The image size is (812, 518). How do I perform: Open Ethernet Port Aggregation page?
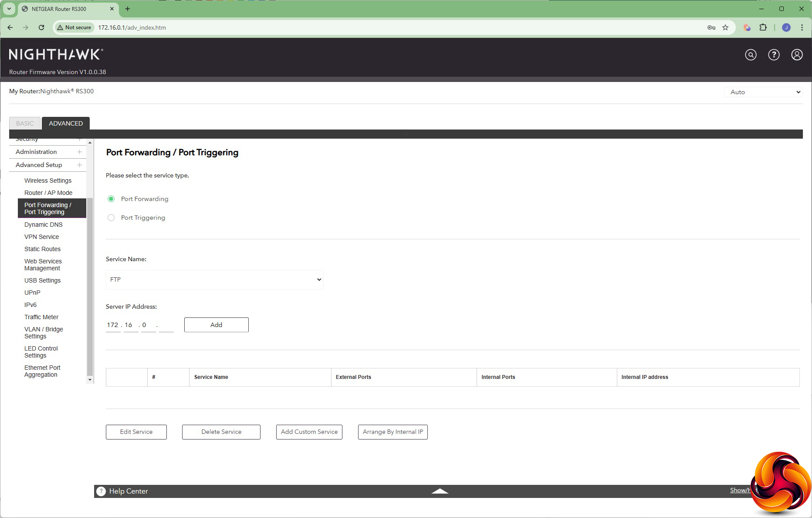pyautogui.click(x=42, y=371)
